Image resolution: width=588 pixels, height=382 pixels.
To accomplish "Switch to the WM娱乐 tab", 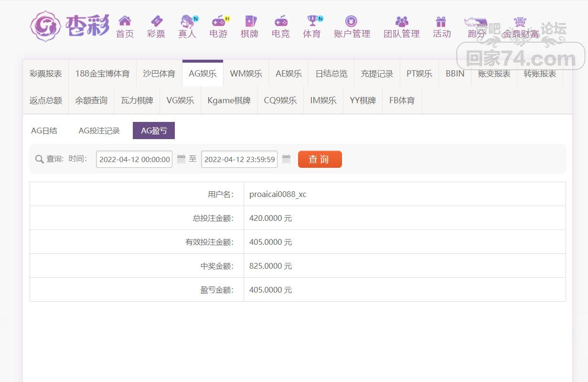I will (x=246, y=74).
